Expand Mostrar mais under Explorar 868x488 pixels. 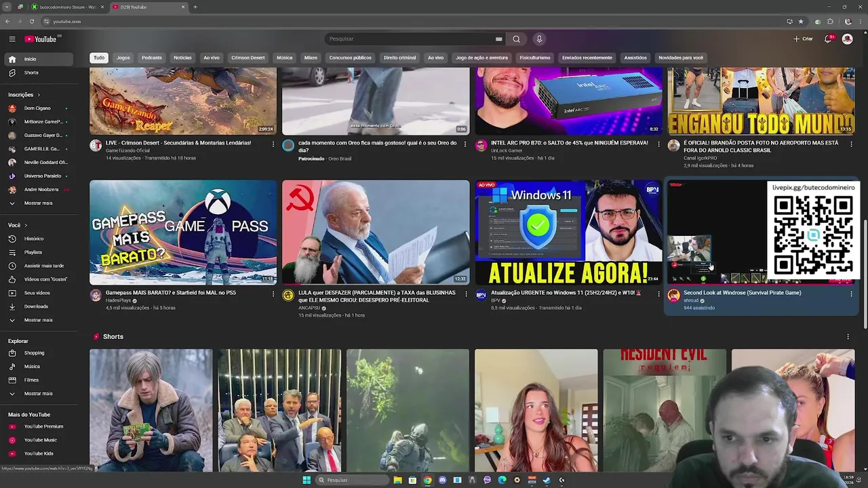point(39,394)
